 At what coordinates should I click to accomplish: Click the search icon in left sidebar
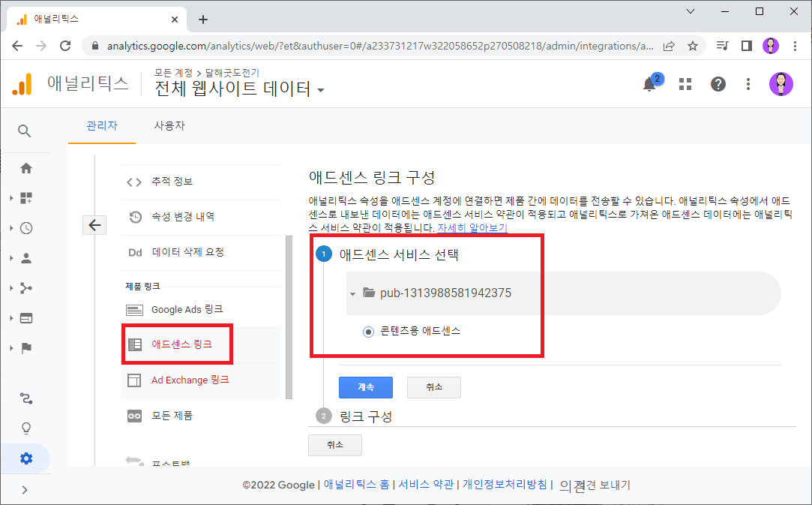point(24,131)
